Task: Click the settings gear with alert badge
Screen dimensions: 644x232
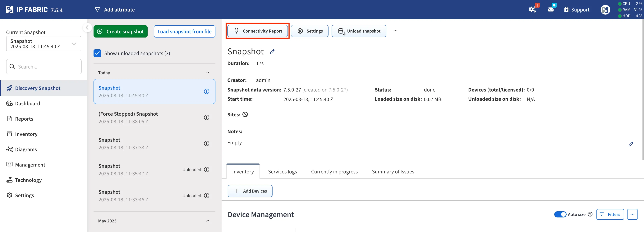Action: pos(532,10)
